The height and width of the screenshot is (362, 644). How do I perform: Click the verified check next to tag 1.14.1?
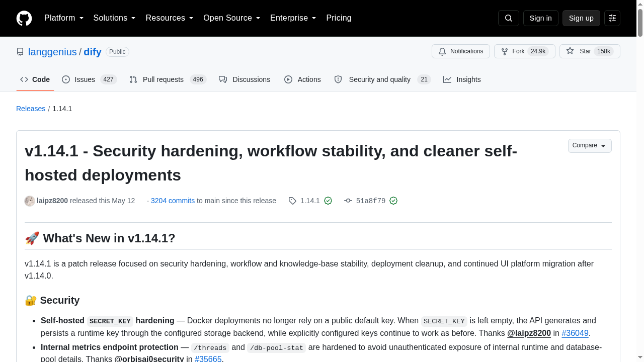pos(328,201)
